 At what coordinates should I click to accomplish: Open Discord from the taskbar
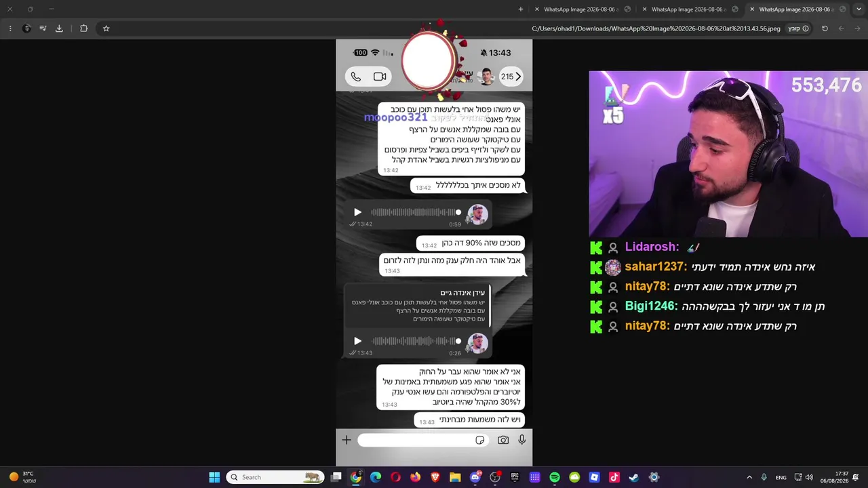475,477
